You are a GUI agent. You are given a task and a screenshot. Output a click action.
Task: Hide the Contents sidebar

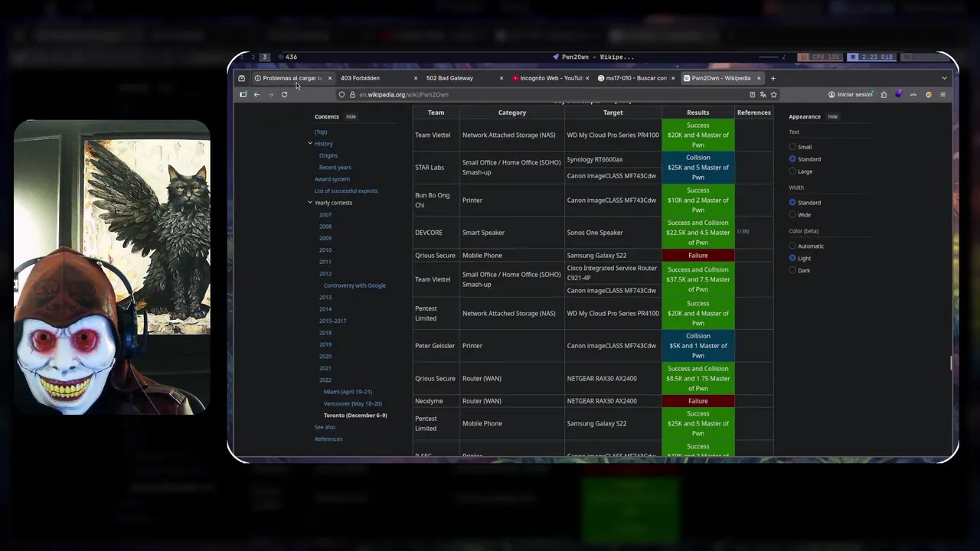(351, 117)
